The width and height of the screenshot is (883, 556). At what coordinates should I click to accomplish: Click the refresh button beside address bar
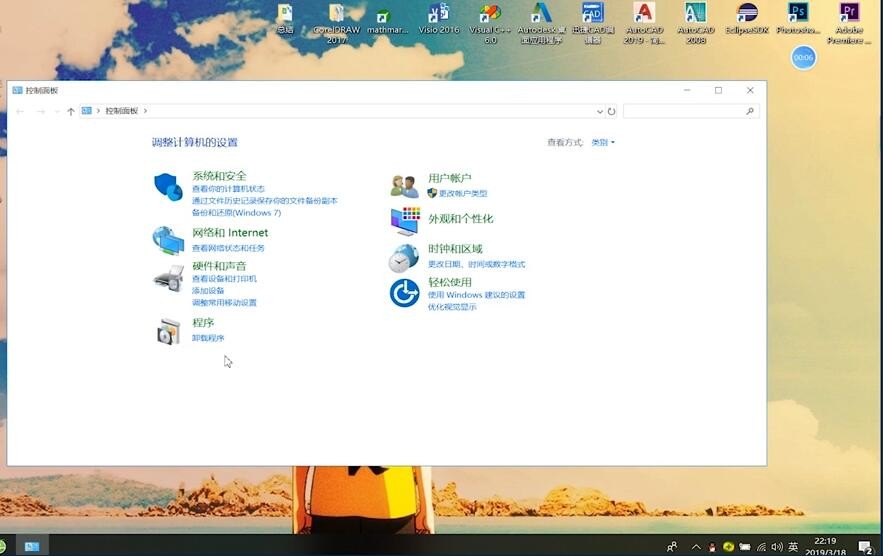pyautogui.click(x=611, y=111)
